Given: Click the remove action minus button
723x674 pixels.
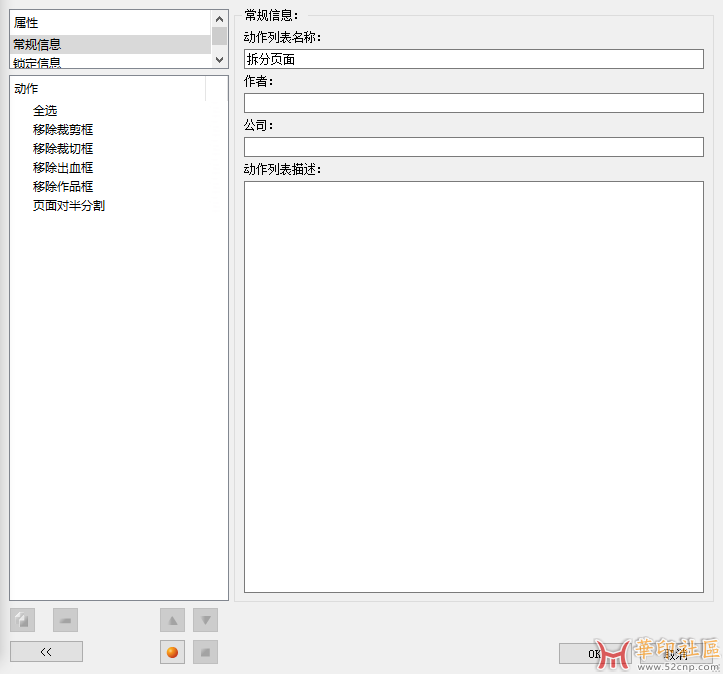Looking at the screenshot, I should click(x=66, y=620).
